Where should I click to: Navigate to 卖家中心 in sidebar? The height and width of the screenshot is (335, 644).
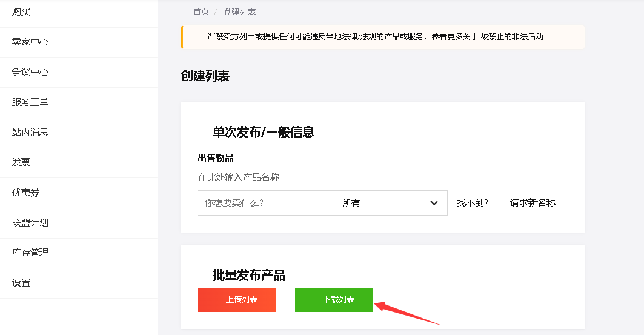30,42
